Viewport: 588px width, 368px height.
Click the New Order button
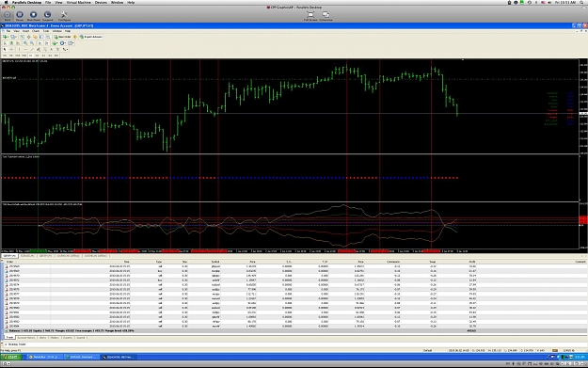[62, 37]
